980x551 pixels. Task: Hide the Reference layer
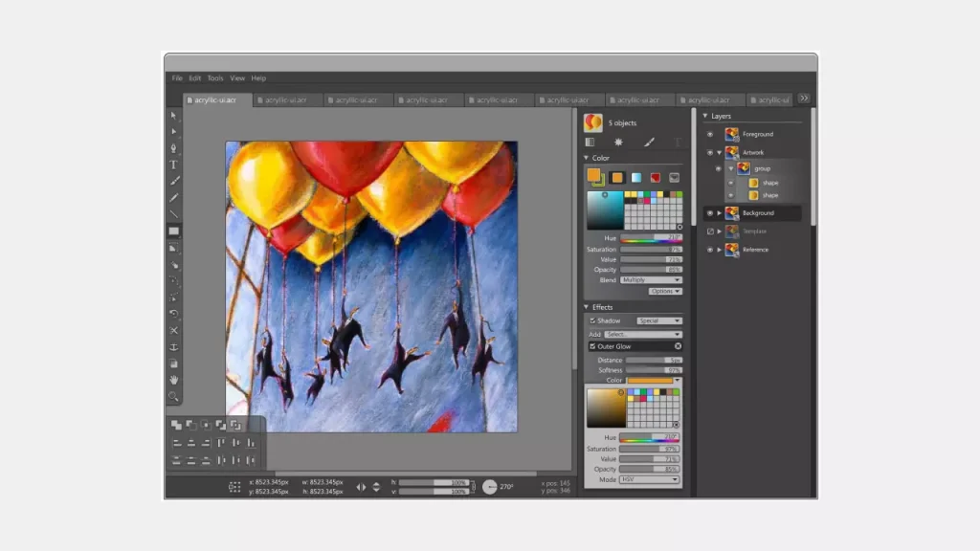(709, 250)
